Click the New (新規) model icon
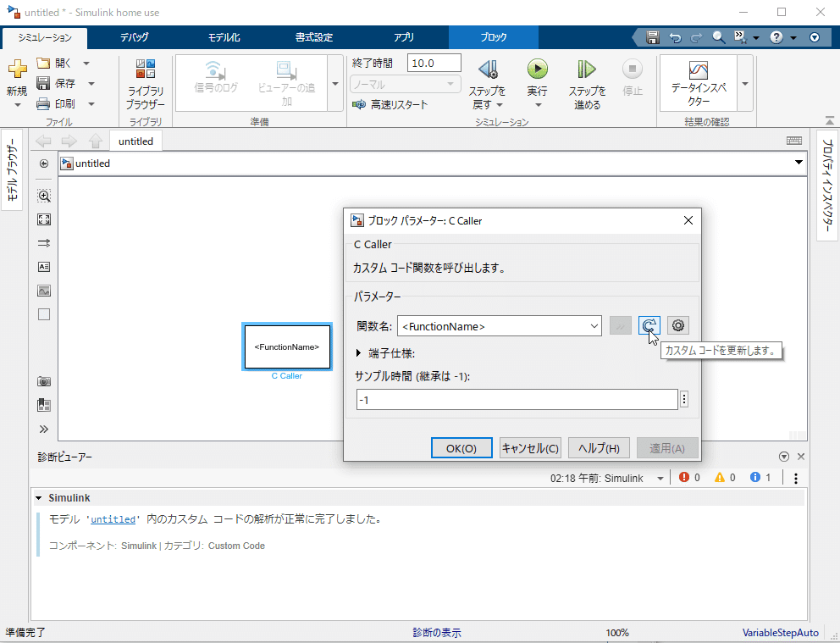 [17, 69]
